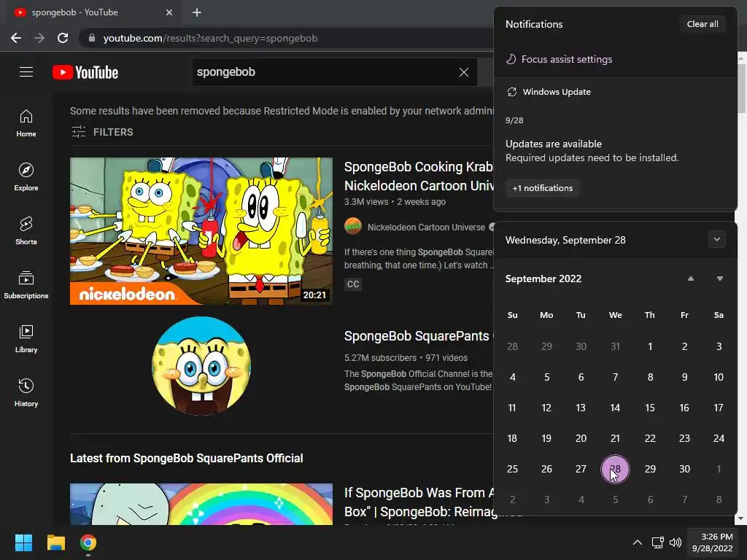Click the browser back arrow
747x560 pixels.
[x=16, y=38]
